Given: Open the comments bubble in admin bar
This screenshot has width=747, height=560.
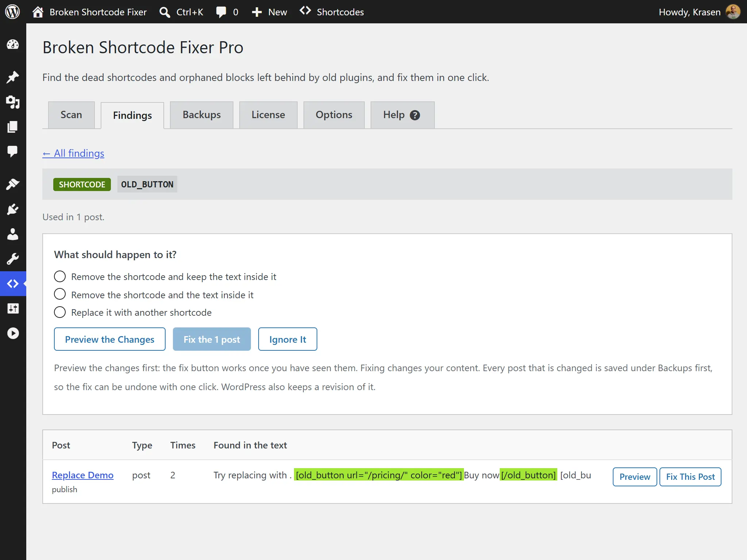Looking at the screenshot, I should [x=227, y=12].
